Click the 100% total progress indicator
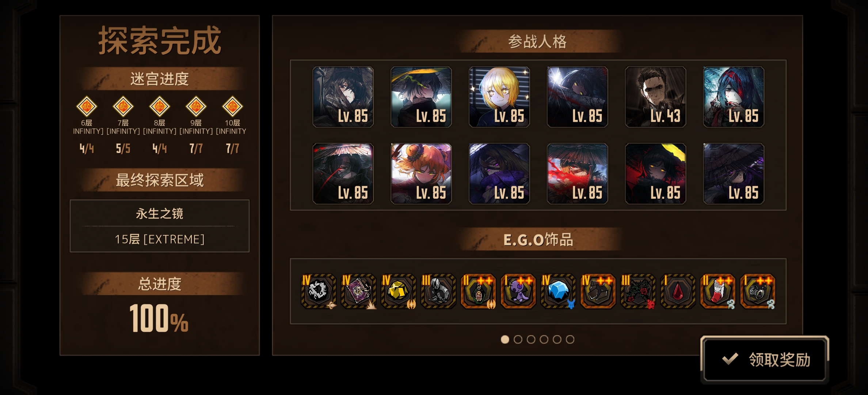Image resolution: width=868 pixels, height=395 pixels. [159, 318]
